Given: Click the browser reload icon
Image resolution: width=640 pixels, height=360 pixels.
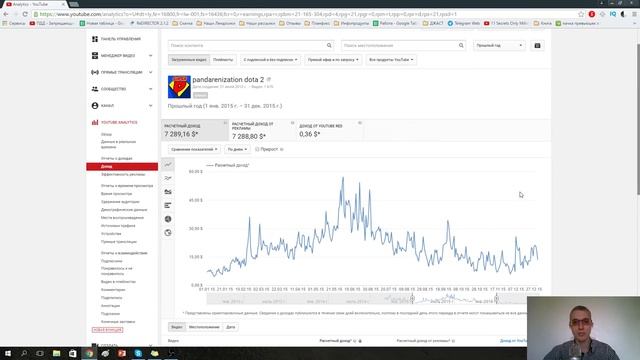Looking at the screenshot, I should tap(25, 14).
